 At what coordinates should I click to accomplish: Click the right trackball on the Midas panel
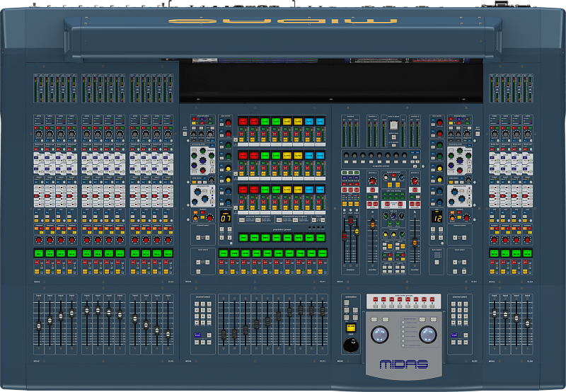pos(428,334)
